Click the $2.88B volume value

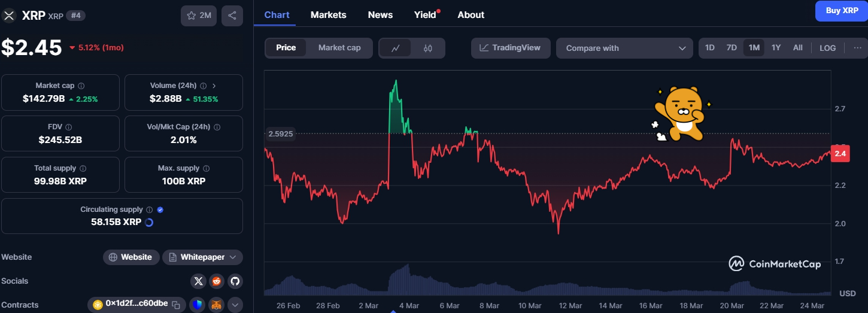point(165,99)
